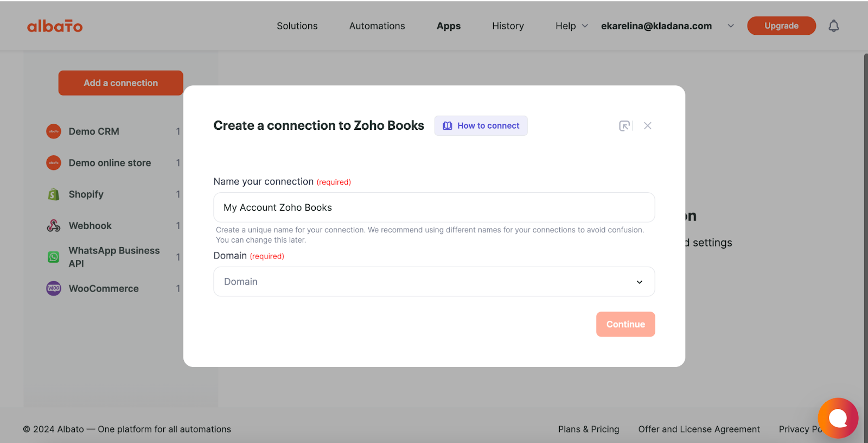Screen dimensions: 868x443
Task: Open Offer and License Agreement link
Action: (x=699, y=429)
